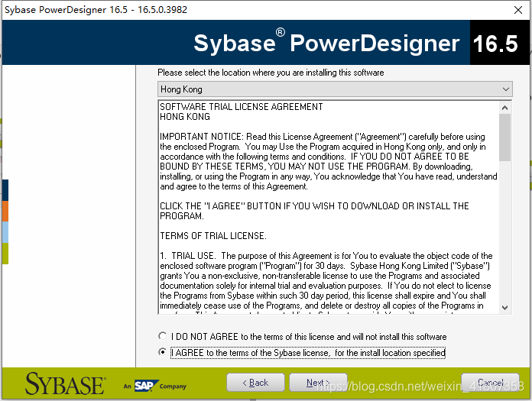532x401 pixels.
Task: Click the 'TERMS OF TRIAL LICENSE.' line
Action: 213,235
